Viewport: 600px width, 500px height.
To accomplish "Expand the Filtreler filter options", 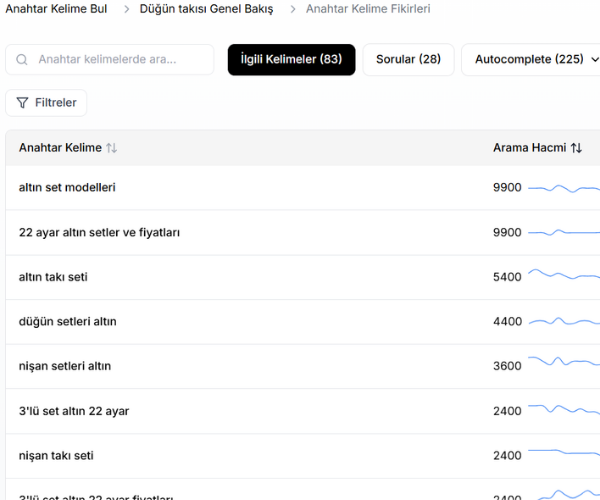I will (x=47, y=103).
